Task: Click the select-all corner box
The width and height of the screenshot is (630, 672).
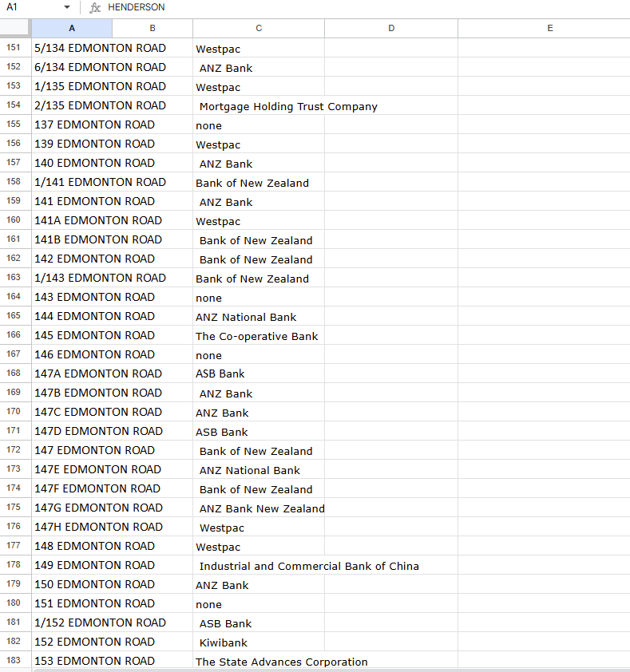Action: tap(15, 28)
